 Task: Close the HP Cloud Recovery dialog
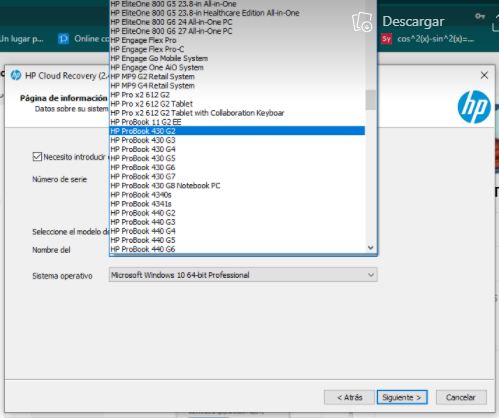484,75
